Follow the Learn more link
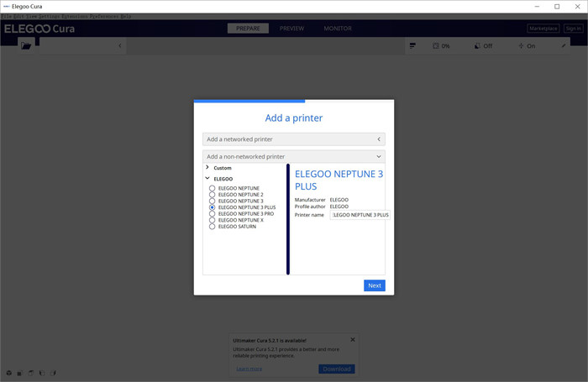The height and width of the screenshot is (382, 588). (249, 369)
